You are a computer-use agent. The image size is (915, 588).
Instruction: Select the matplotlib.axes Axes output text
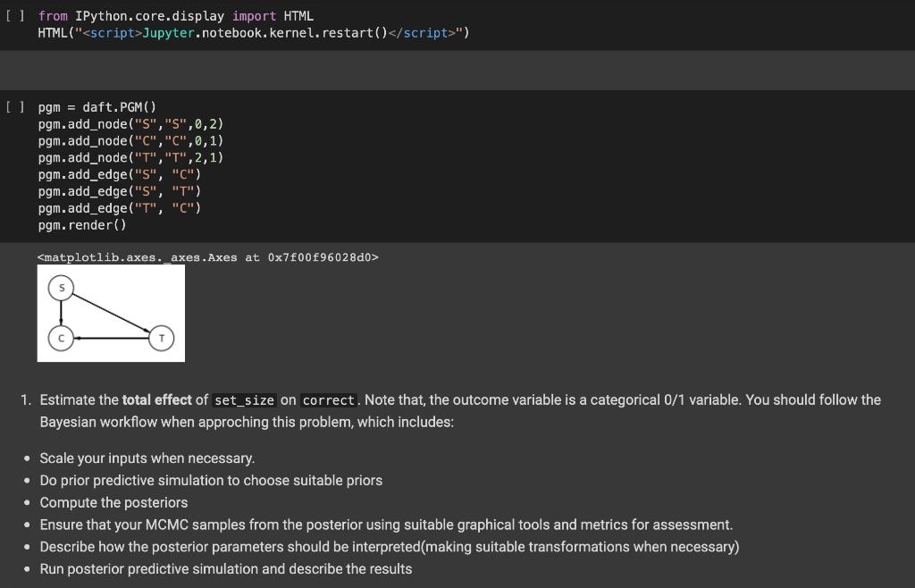click(207, 256)
